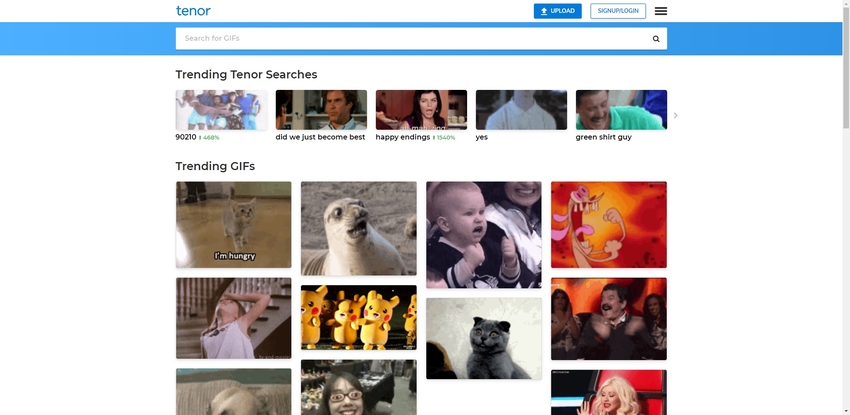
Task: Focus the Search for GIFs field
Action: [x=410, y=39]
